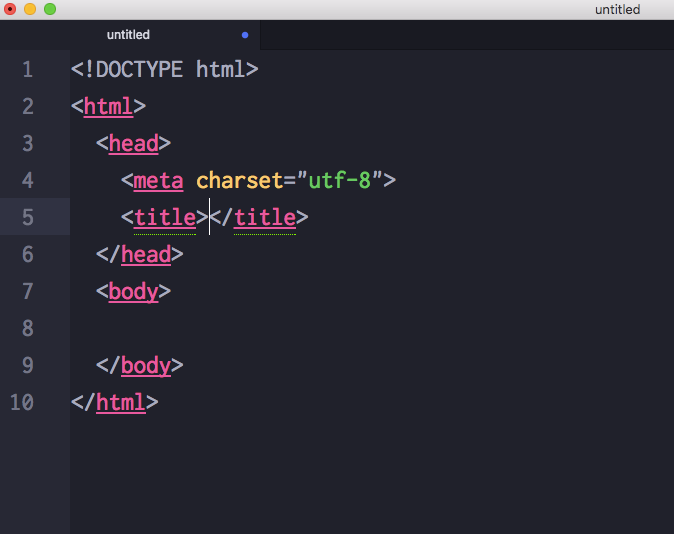This screenshot has height=534, width=674.
Task: Click line number 4 in the gutter
Action: [x=28, y=181]
